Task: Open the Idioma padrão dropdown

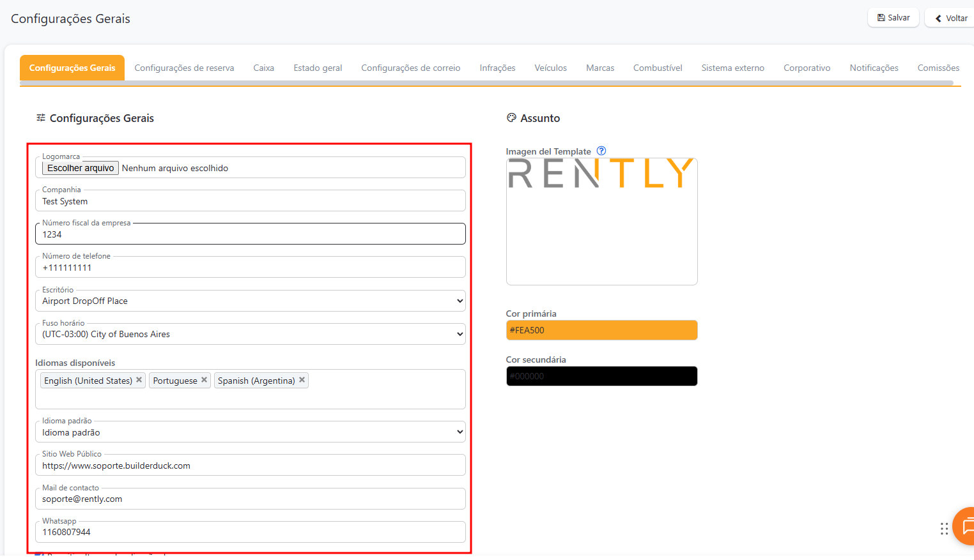Action: point(250,432)
